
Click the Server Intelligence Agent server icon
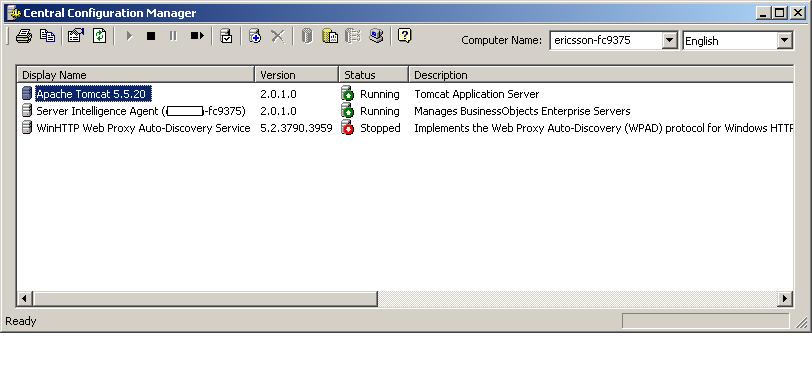pos(27,110)
